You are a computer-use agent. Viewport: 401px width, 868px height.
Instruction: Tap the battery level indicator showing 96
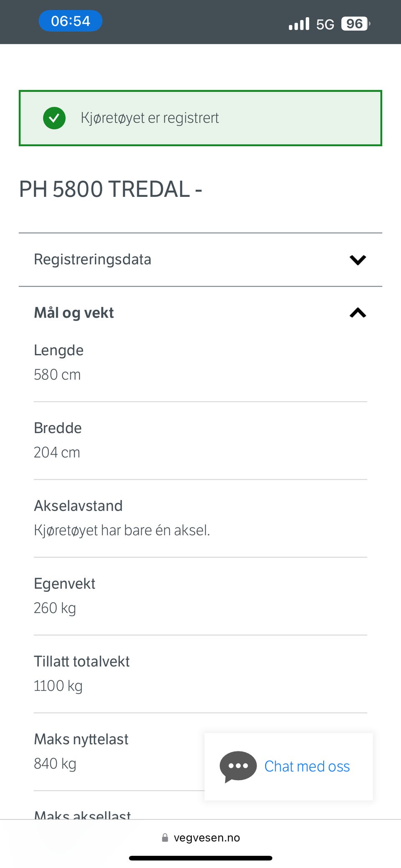click(x=355, y=24)
